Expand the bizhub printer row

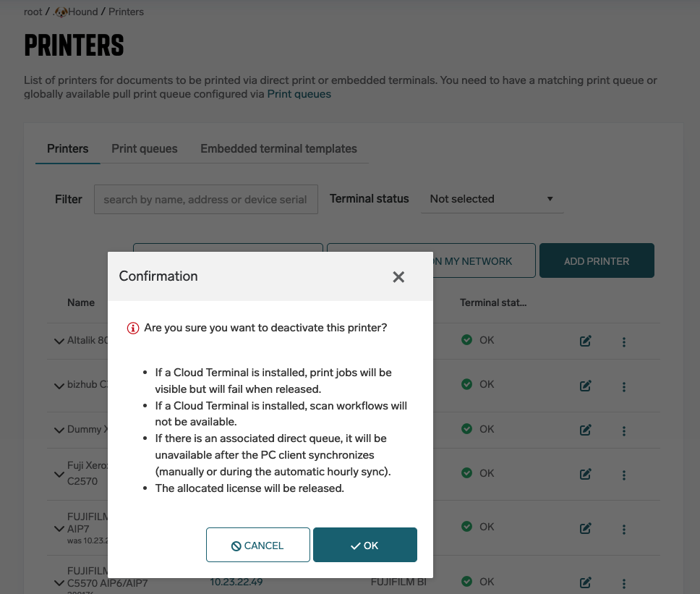(x=59, y=386)
